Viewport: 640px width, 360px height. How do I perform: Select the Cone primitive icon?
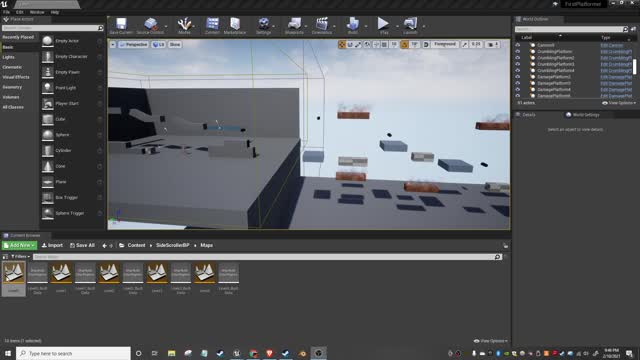tap(48, 167)
